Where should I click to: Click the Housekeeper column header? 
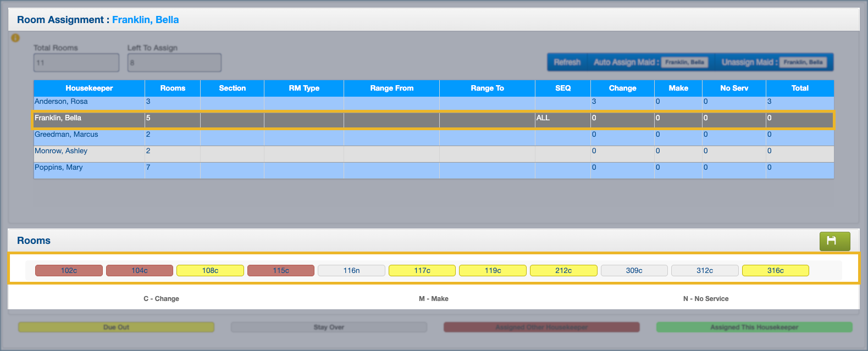[89, 88]
